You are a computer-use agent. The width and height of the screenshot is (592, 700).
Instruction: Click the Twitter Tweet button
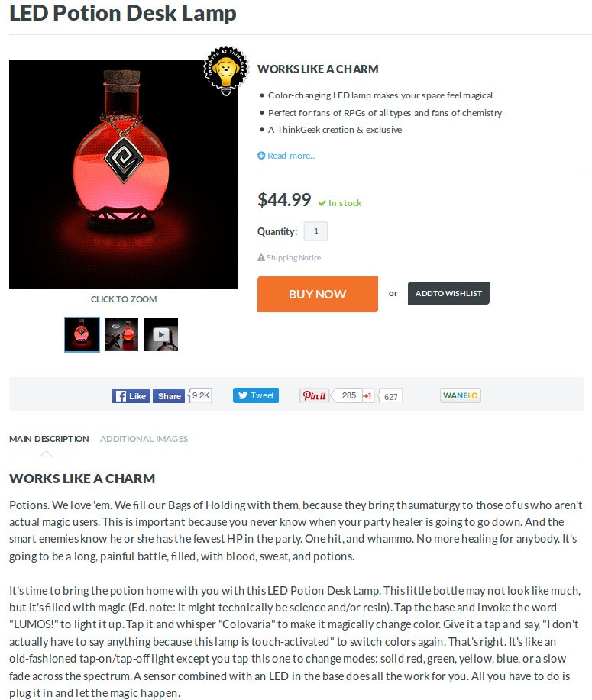[256, 395]
